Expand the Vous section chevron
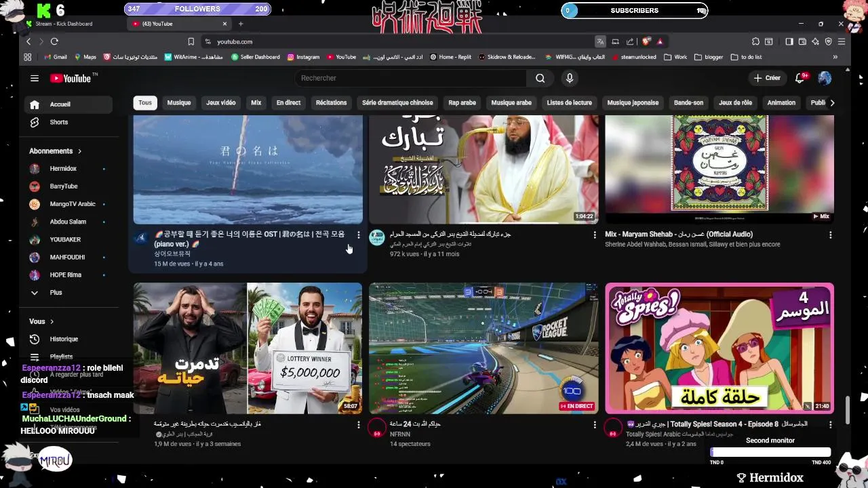Image resolution: width=868 pixels, height=488 pixels. [x=52, y=321]
